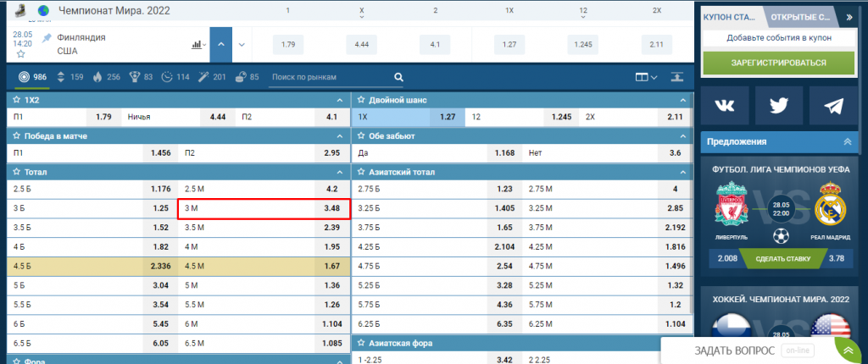
Task: Open statistics chart icon for Finland-USA match
Action: pos(198,44)
